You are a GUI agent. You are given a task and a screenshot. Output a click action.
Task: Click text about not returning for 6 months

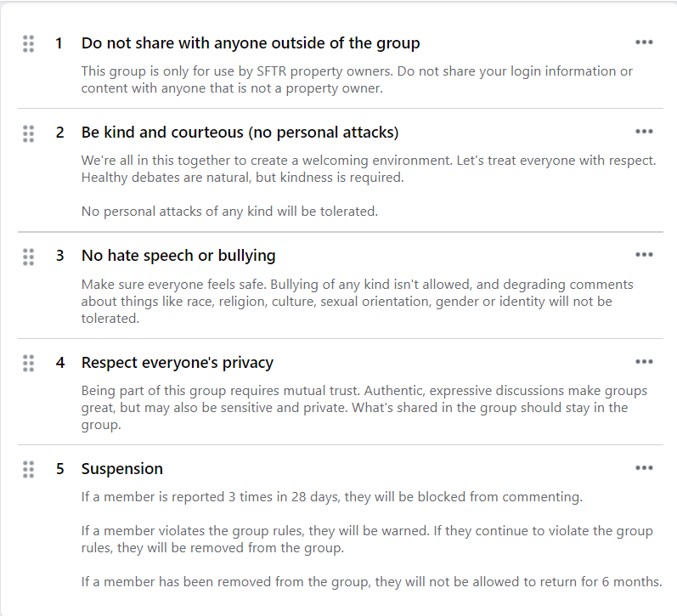coord(371,582)
